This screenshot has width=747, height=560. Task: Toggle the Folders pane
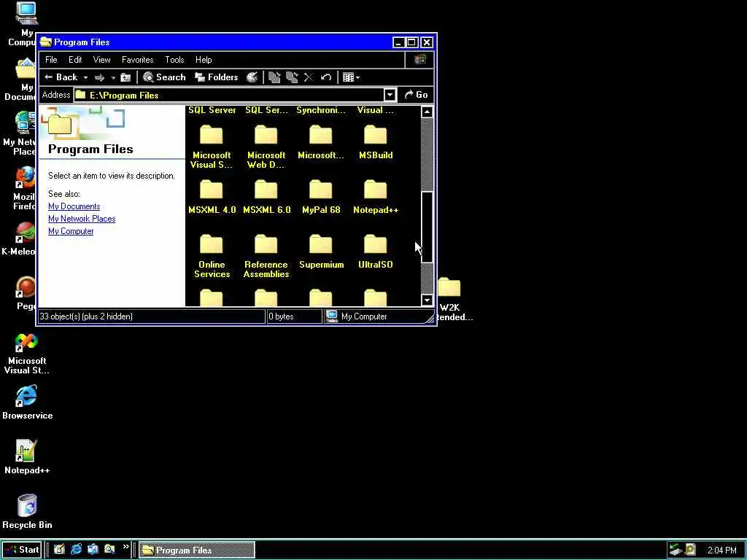[x=216, y=77]
